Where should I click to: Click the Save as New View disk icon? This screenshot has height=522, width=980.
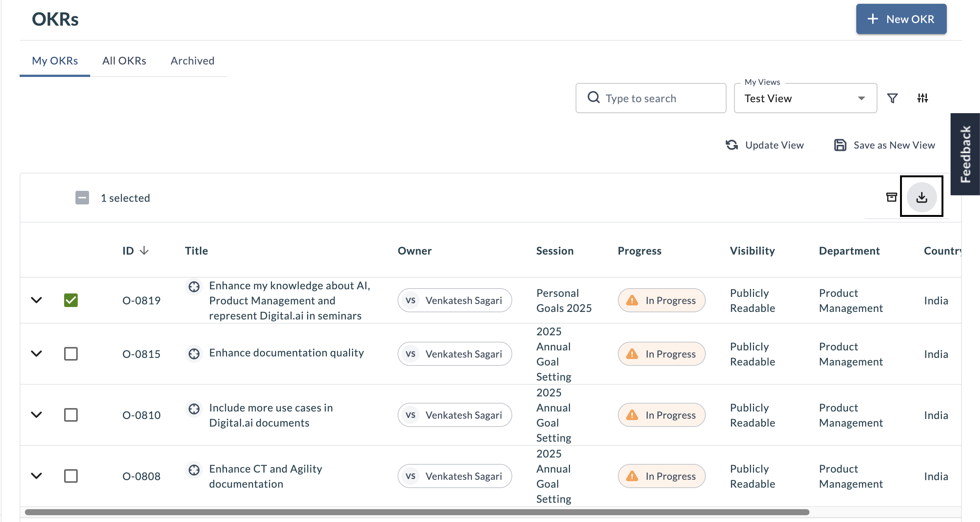pos(840,145)
